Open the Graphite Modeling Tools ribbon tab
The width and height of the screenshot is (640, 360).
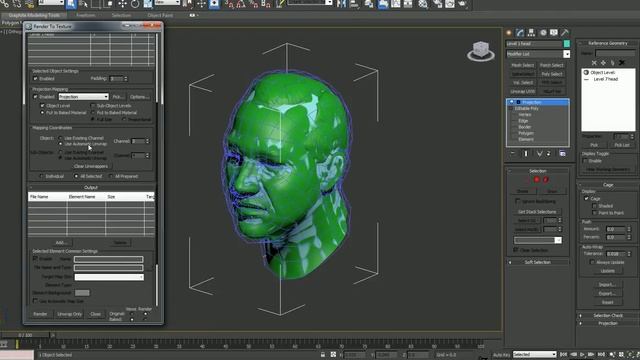[34, 16]
